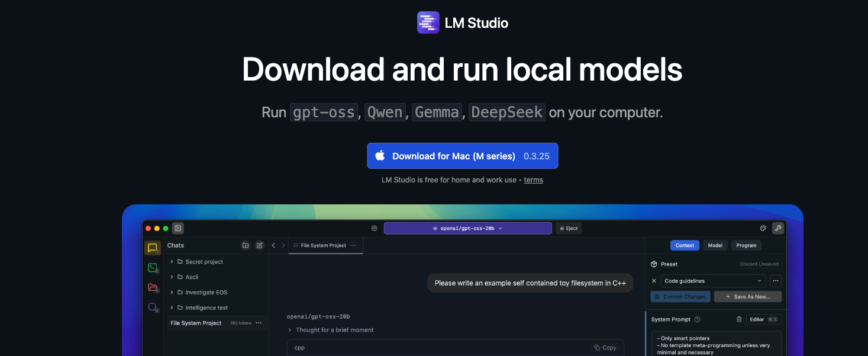The height and width of the screenshot is (356, 868).
Task: Switch to the Program tab
Action: click(x=746, y=245)
